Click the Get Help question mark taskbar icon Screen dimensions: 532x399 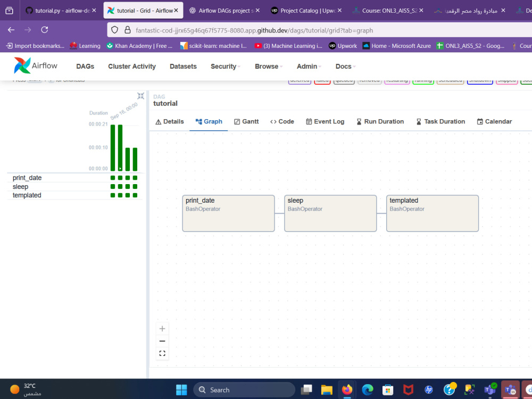pyautogui.click(x=449, y=390)
